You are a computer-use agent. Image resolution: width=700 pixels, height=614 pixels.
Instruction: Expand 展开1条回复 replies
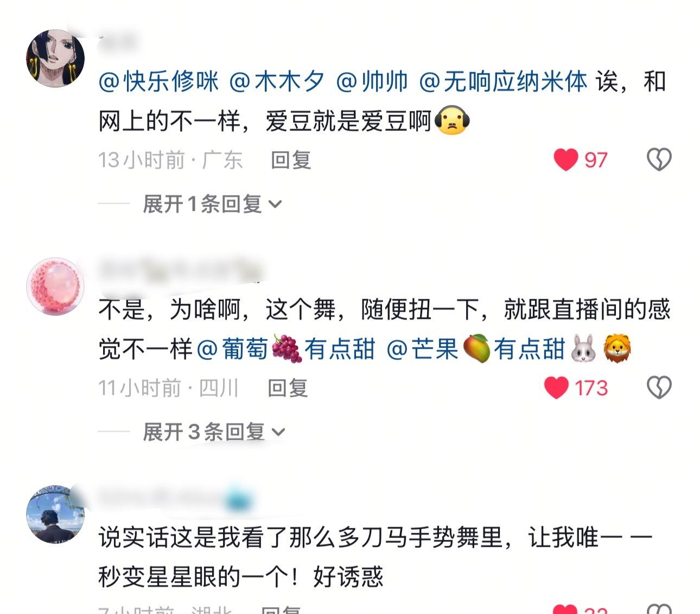[x=212, y=204]
